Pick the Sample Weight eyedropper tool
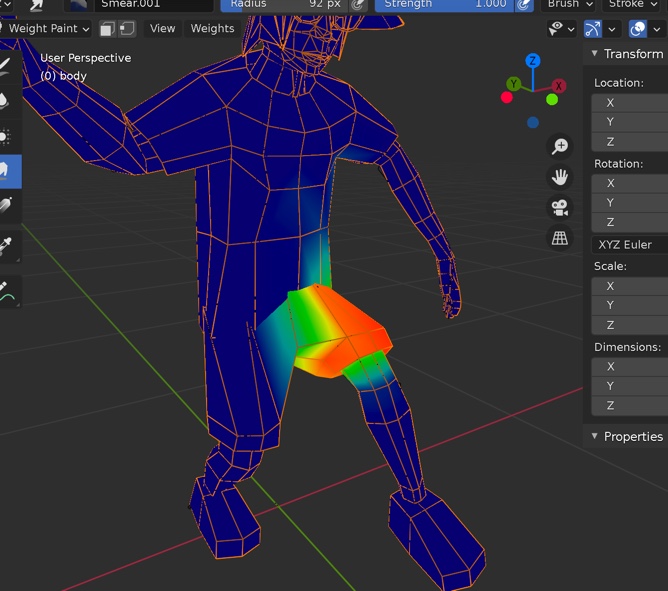 pos(7,245)
